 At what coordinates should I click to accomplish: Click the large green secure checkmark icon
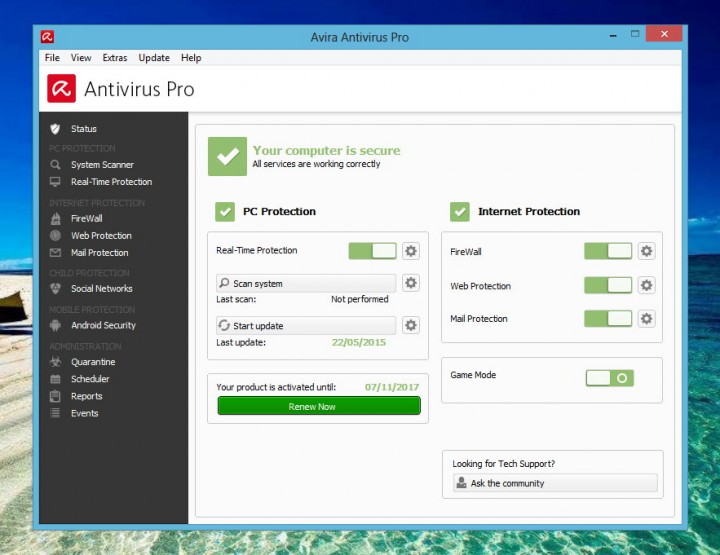227,156
